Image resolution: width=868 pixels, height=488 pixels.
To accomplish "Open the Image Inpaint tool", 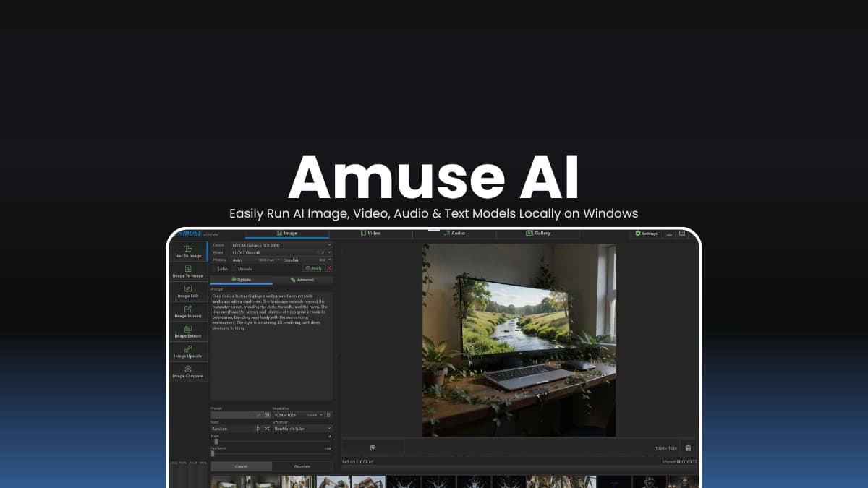I will click(188, 312).
